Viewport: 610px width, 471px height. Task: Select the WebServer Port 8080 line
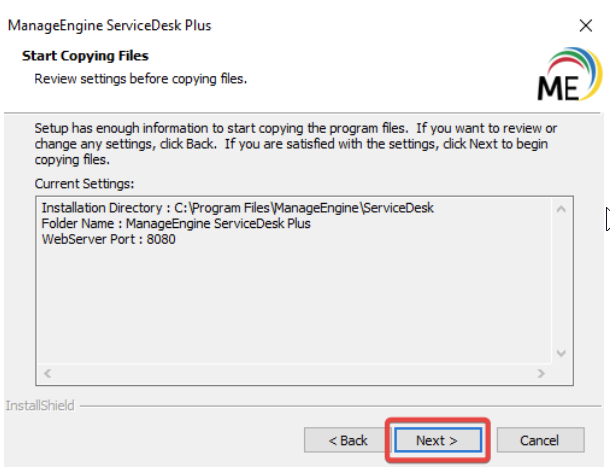click(x=108, y=239)
